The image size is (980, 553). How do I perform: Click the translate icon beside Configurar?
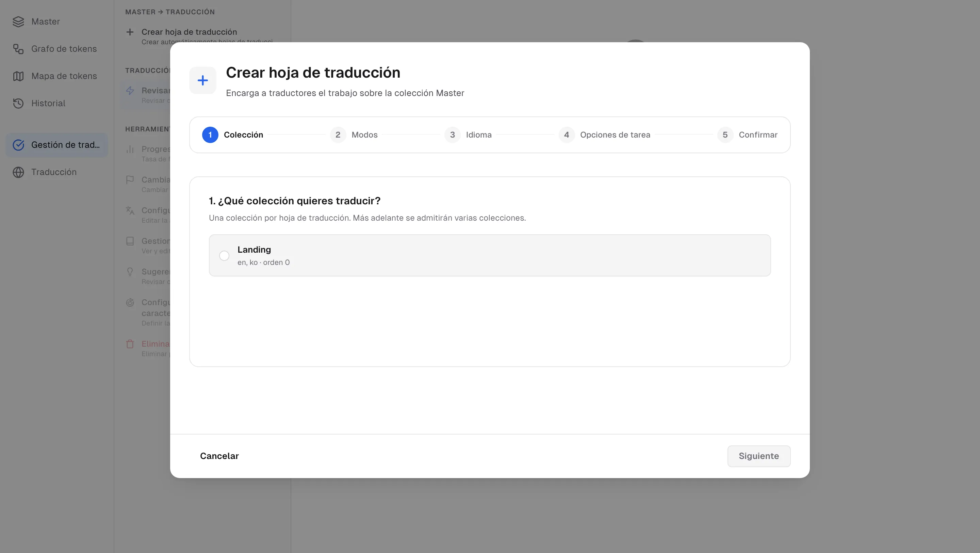click(x=130, y=210)
